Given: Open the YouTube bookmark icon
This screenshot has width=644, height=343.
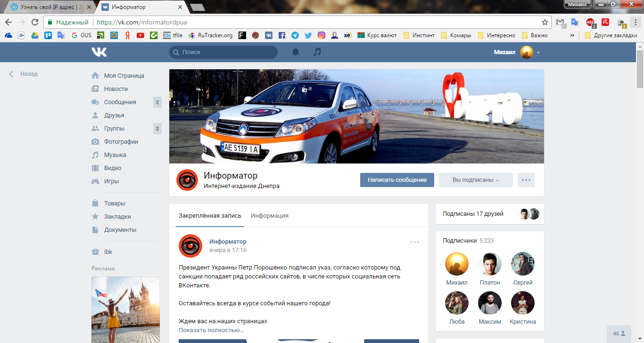Looking at the screenshot, I should pos(140,35).
